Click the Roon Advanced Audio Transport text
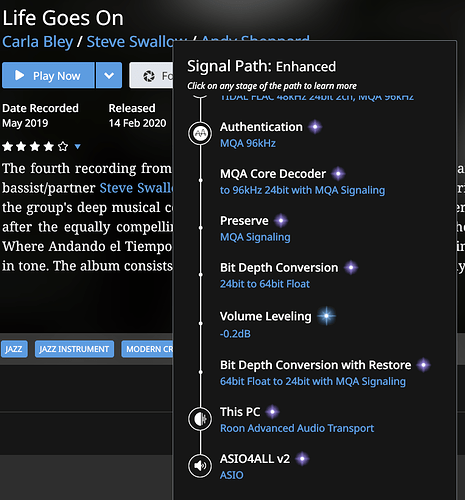The image size is (465, 500). tap(297, 428)
